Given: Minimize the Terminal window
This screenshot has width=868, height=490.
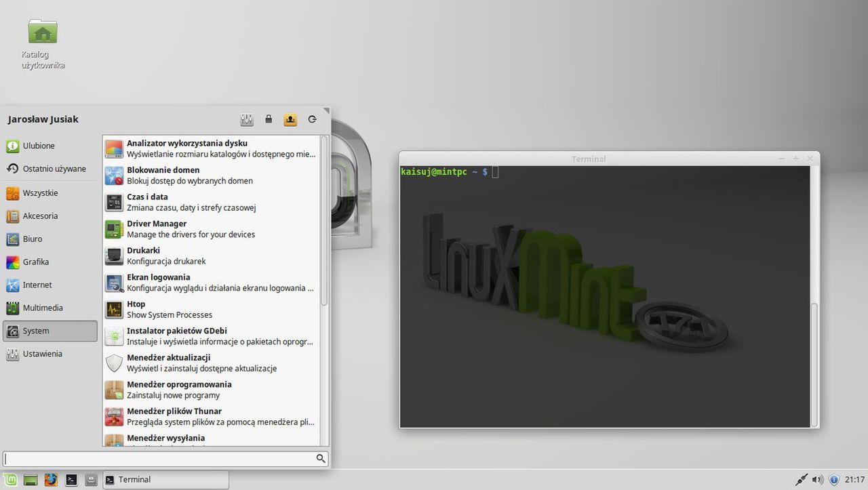Looking at the screenshot, I should (783, 159).
